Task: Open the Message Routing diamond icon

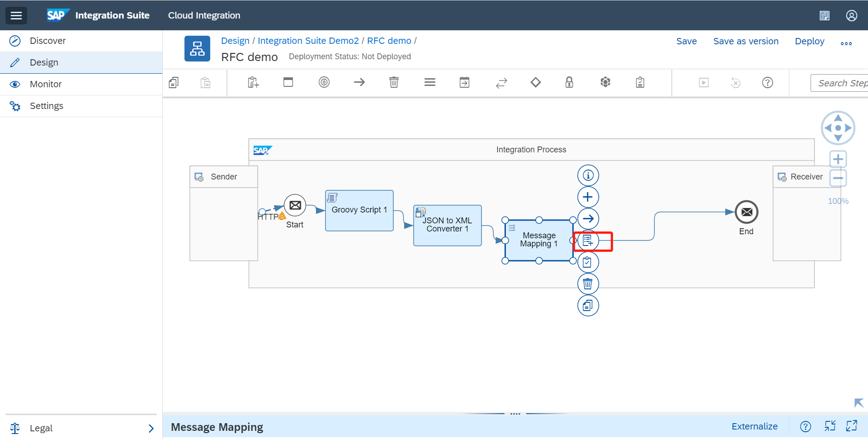Action: pos(536,82)
